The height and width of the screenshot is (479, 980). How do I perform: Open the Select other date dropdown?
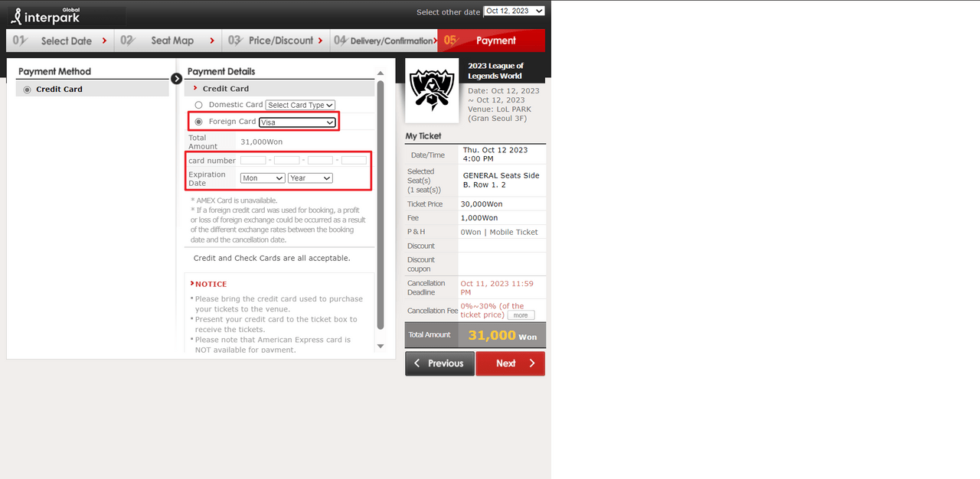click(x=514, y=11)
